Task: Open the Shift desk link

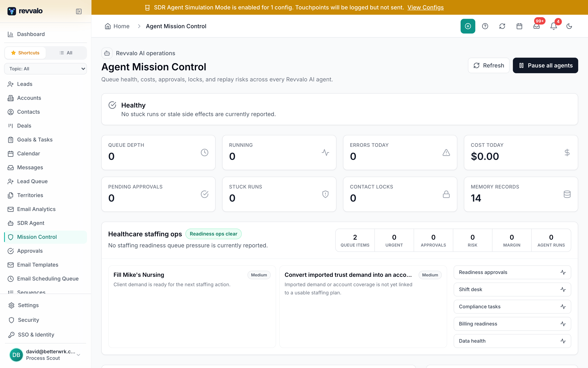Action: [x=512, y=289]
